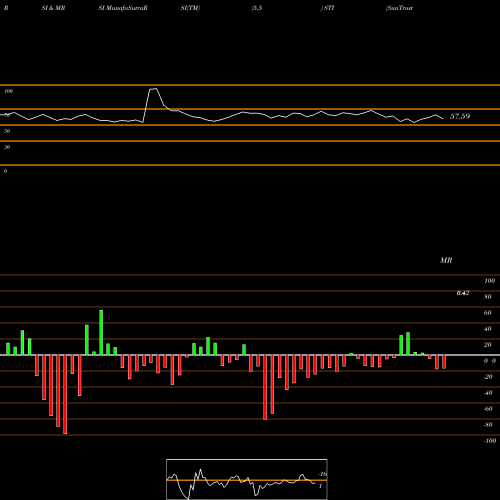Click the 20 label on MR axis
The image size is (500, 500).
coord(487,345)
